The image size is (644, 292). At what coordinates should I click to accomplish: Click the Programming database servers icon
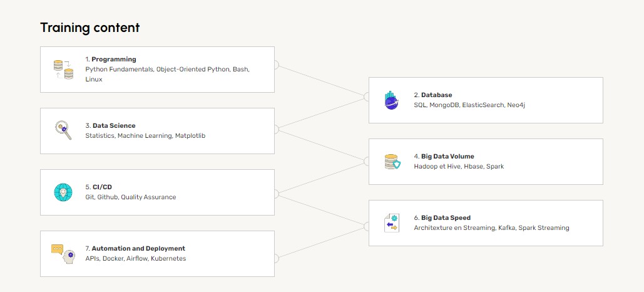[63, 69]
